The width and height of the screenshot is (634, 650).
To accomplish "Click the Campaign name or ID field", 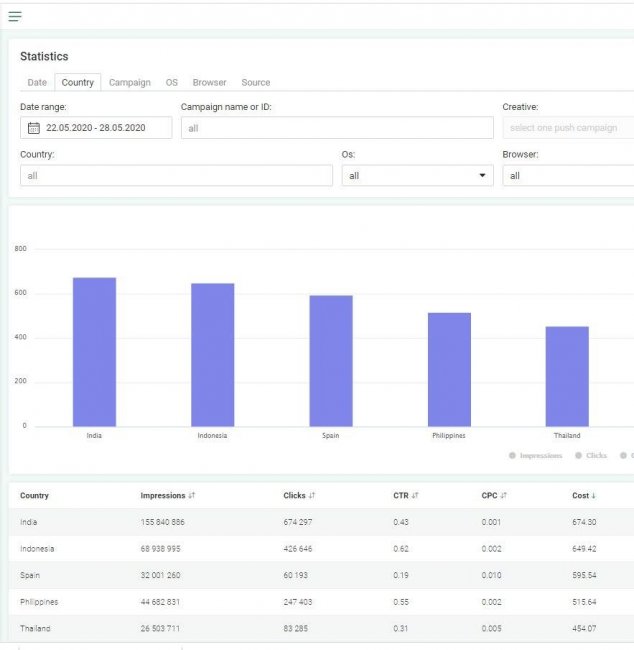I will tap(337, 128).
